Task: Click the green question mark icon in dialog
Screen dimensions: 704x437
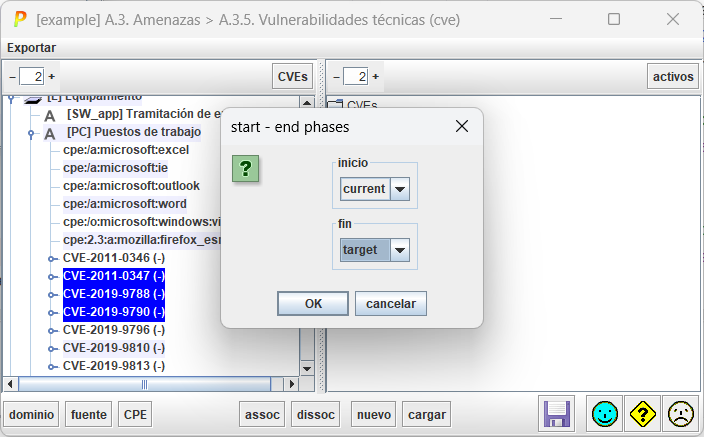Action: point(245,169)
